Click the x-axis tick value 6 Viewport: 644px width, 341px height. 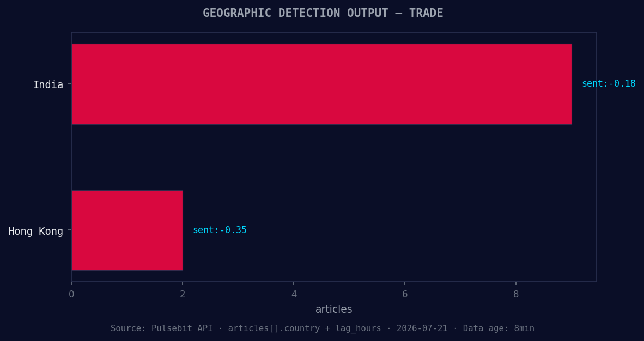point(405,294)
